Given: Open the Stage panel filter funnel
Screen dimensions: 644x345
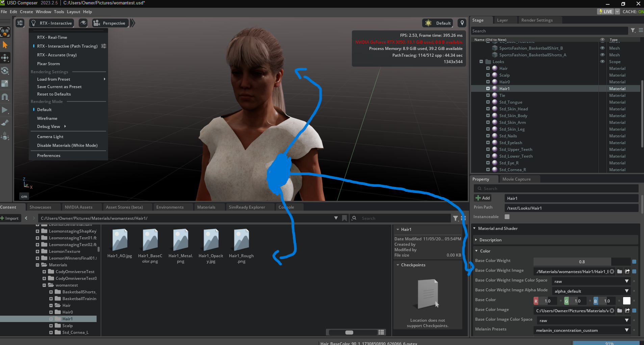Looking at the screenshot, I should click(633, 30).
